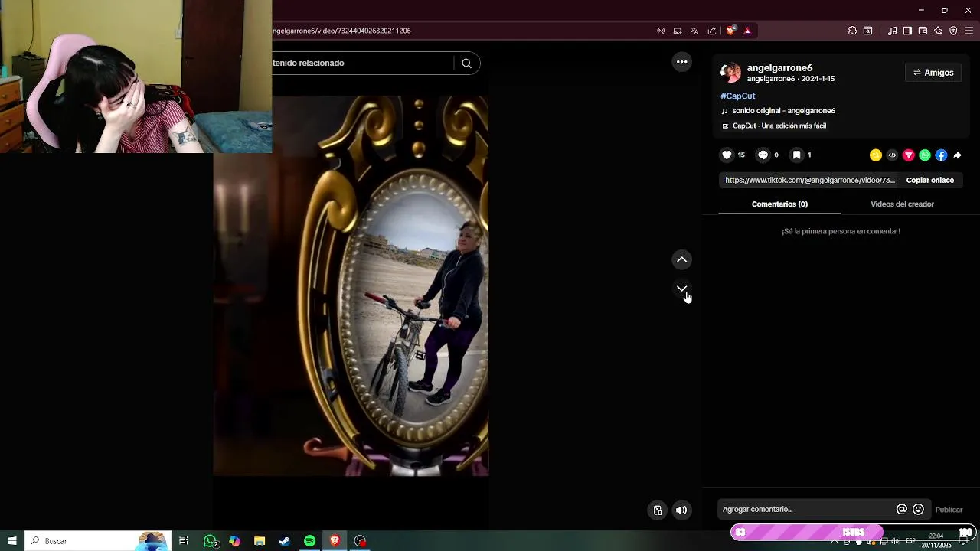Open WhatsApp from the taskbar
Viewport: 980px width, 551px height.
pos(210,541)
